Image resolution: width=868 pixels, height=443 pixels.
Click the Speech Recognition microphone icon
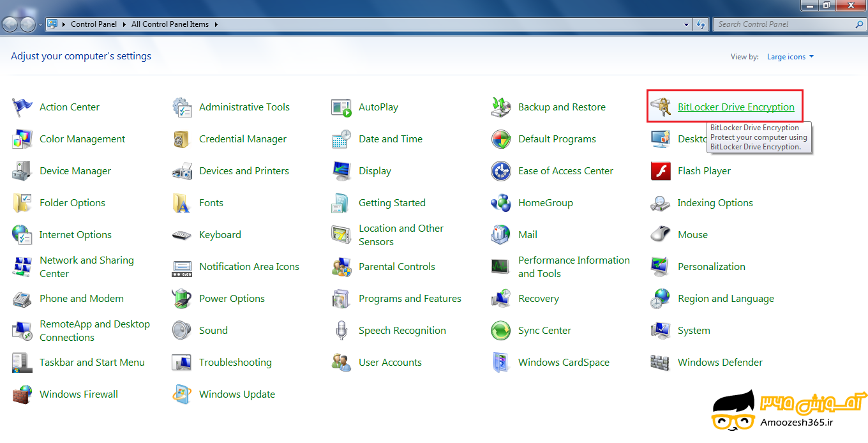click(x=341, y=331)
